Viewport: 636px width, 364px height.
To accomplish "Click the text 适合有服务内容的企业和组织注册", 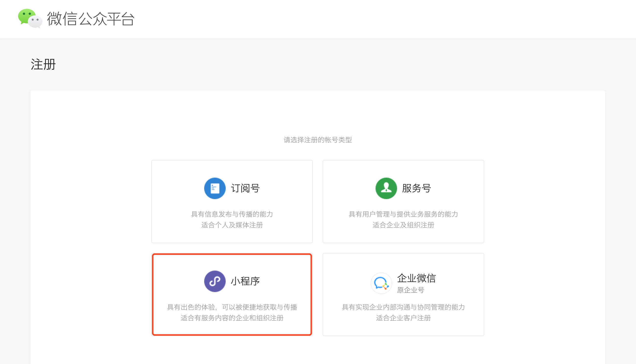I will (232, 318).
